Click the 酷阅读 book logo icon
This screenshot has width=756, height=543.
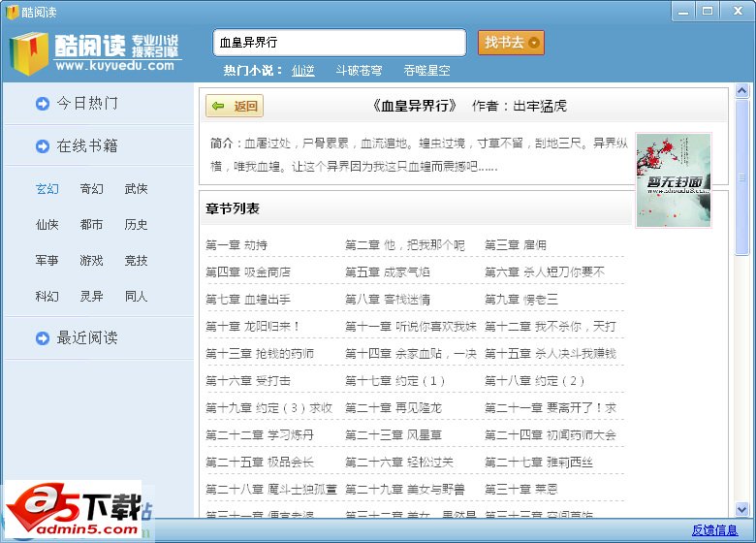(28, 52)
